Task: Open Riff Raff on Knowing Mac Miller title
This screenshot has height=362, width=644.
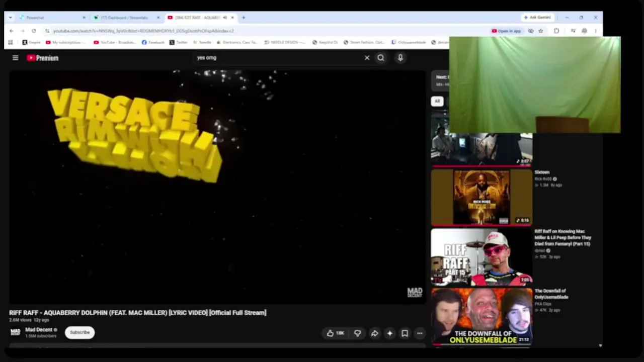Action: tap(563, 238)
